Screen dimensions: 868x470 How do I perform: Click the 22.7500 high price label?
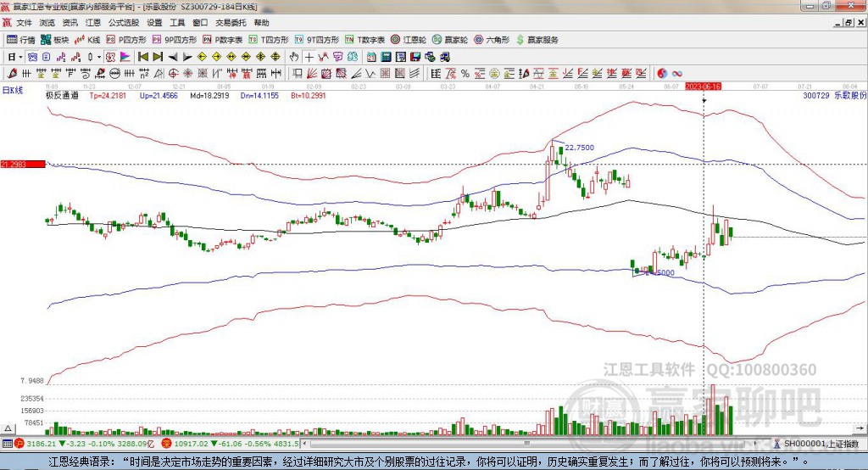(580, 148)
